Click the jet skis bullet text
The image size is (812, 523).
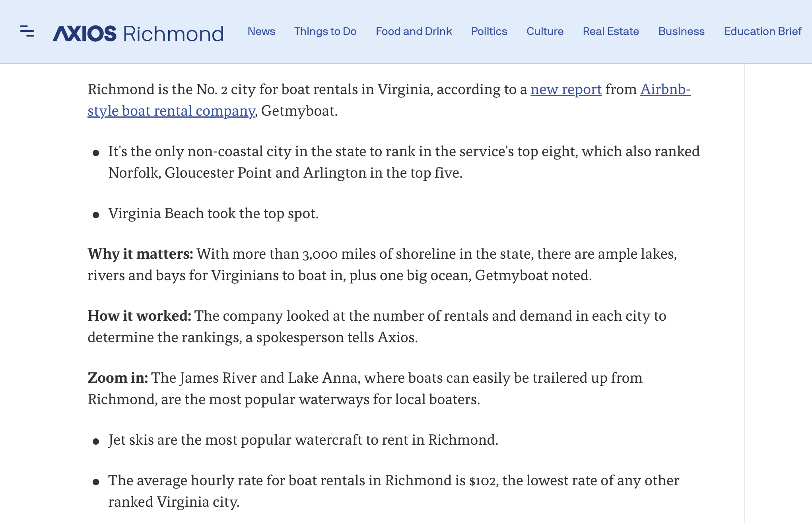pos(303,440)
